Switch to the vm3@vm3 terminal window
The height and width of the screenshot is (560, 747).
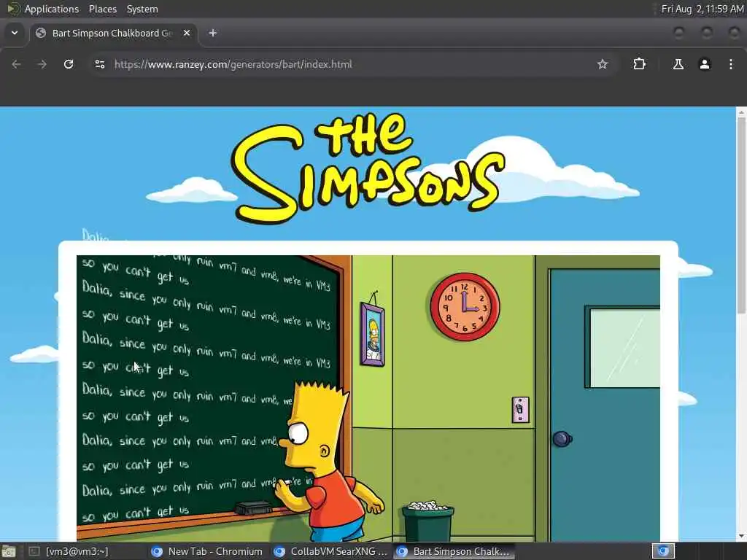click(x=69, y=551)
